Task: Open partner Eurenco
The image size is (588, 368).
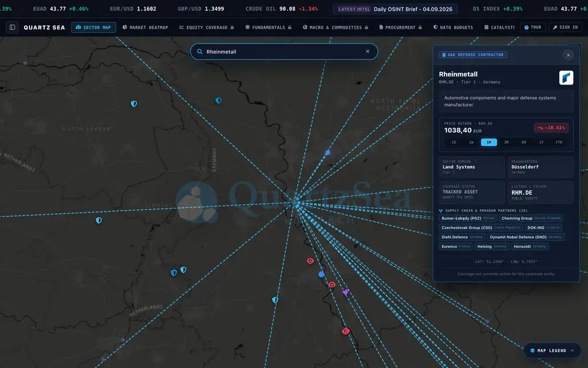Action: tap(455, 246)
